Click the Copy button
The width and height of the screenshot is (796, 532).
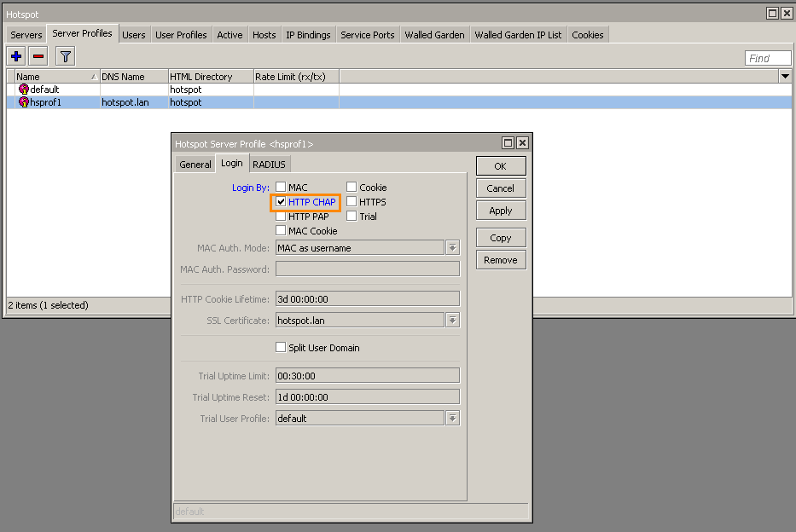point(500,238)
